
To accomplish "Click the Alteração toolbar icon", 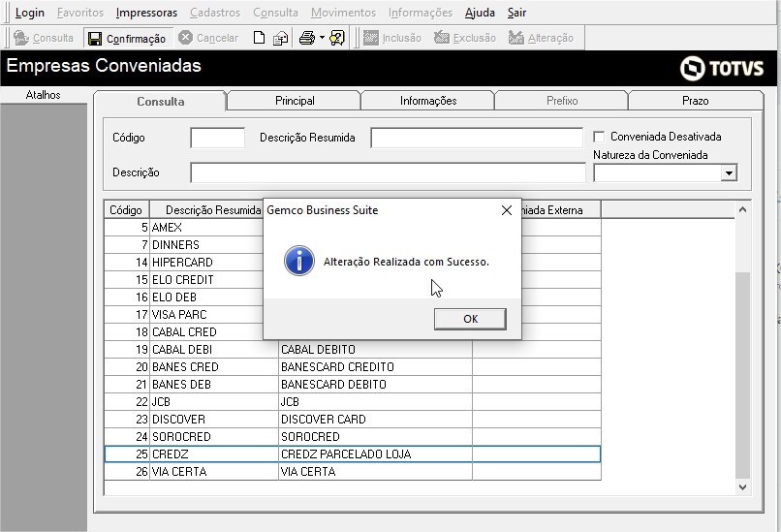I will point(516,38).
